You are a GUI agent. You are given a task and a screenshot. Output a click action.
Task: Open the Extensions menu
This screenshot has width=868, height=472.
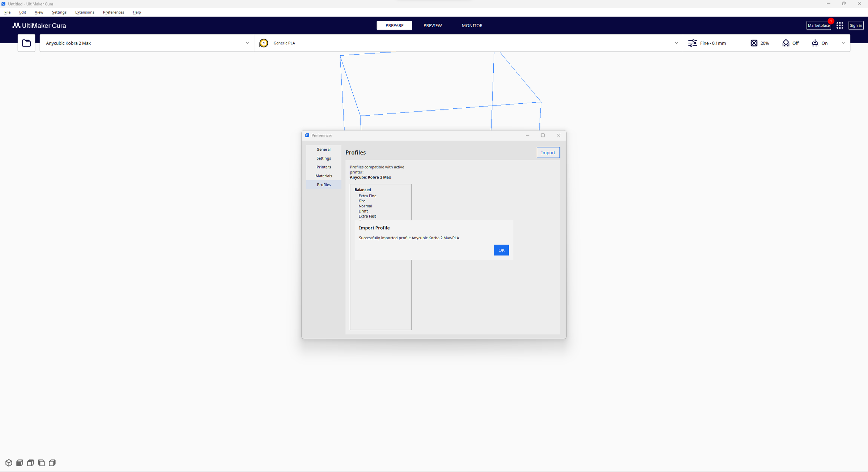pyautogui.click(x=84, y=12)
